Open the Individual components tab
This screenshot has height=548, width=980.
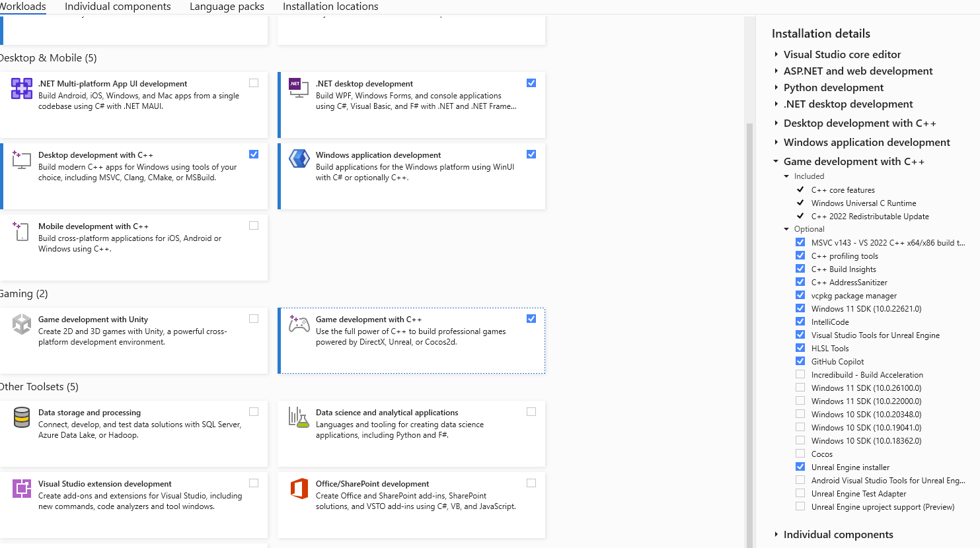tap(118, 7)
